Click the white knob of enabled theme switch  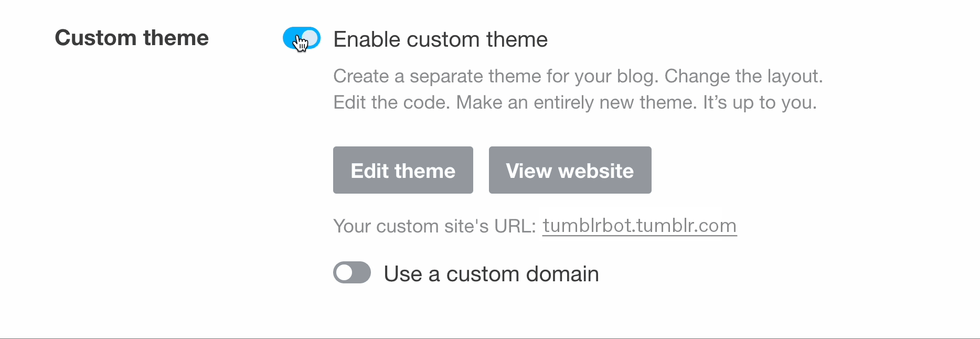click(x=310, y=38)
